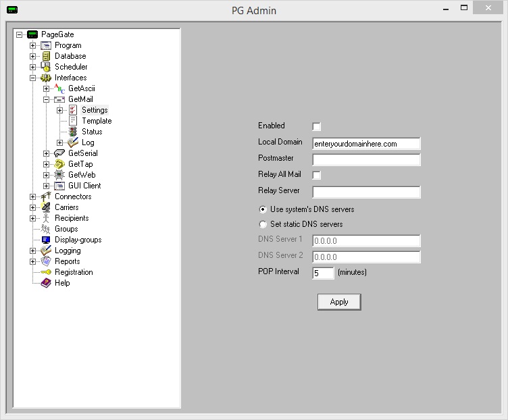508x420 pixels.
Task: Click the Help book icon
Action: point(46,283)
